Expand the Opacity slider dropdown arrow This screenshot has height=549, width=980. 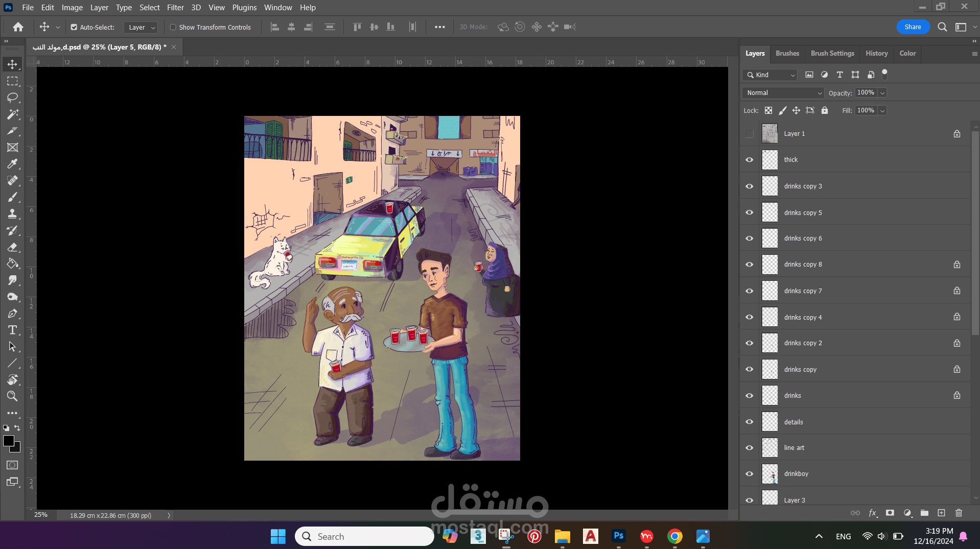[882, 93]
